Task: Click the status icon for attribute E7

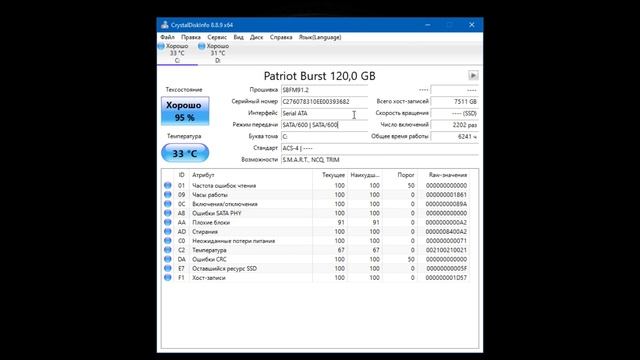Action: [x=168, y=269]
